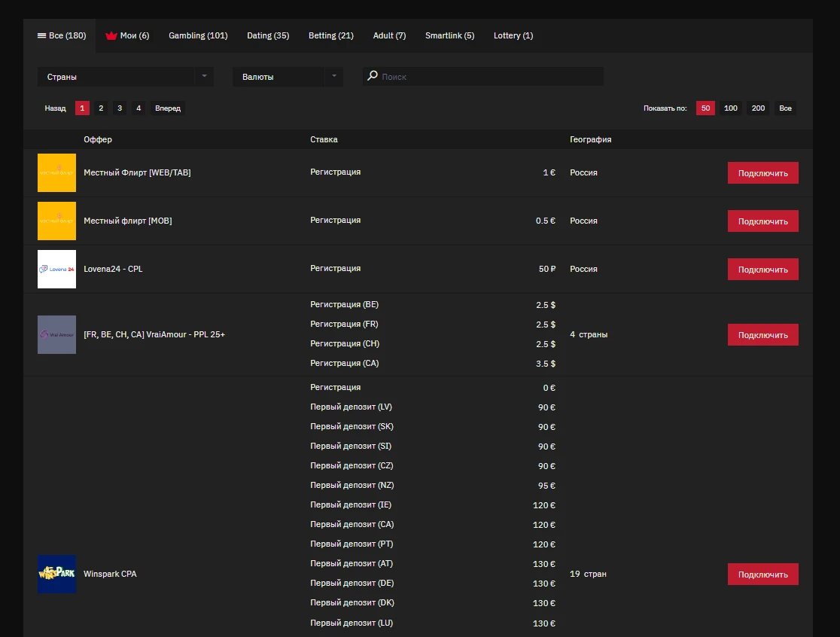Image resolution: width=840 pixels, height=637 pixels.
Task: Connect the Lovena24 - CPL offer
Action: 763,270
